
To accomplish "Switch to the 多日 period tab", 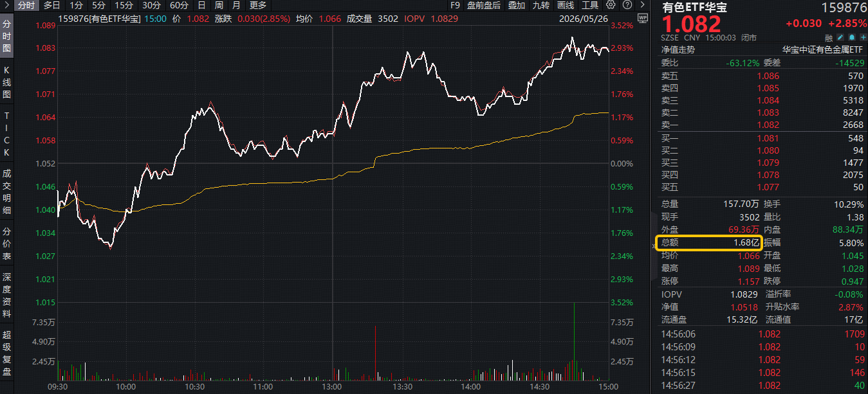I will tap(53, 5).
